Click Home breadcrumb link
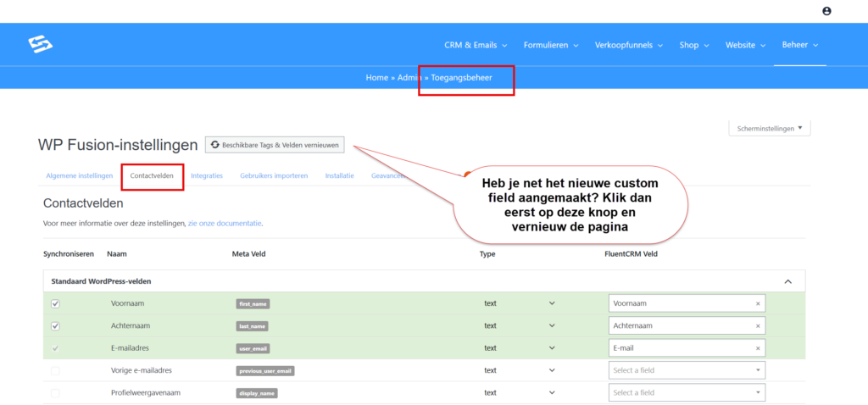 [377, 78]
